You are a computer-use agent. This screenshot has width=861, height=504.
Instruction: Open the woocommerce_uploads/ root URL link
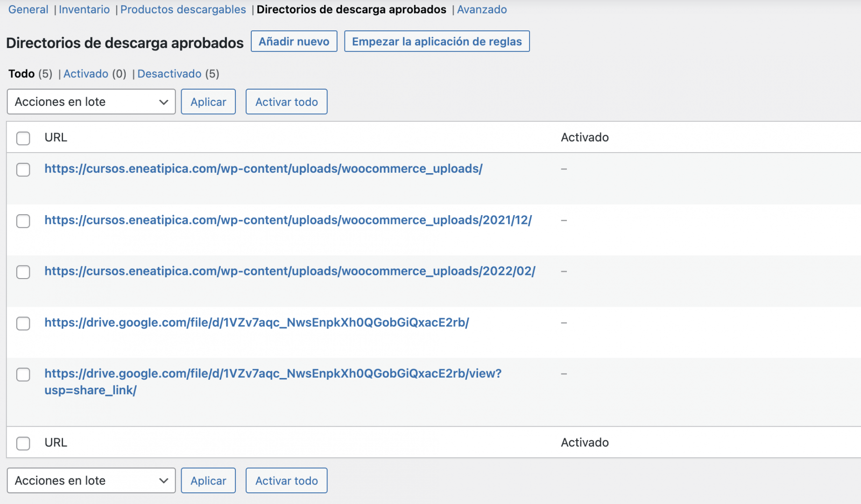pyautogui.click(x=263, y=168)
